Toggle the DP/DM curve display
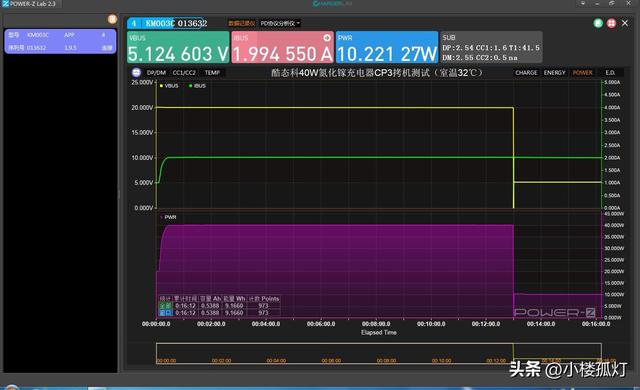640x390 pixels. pos(156,73)
